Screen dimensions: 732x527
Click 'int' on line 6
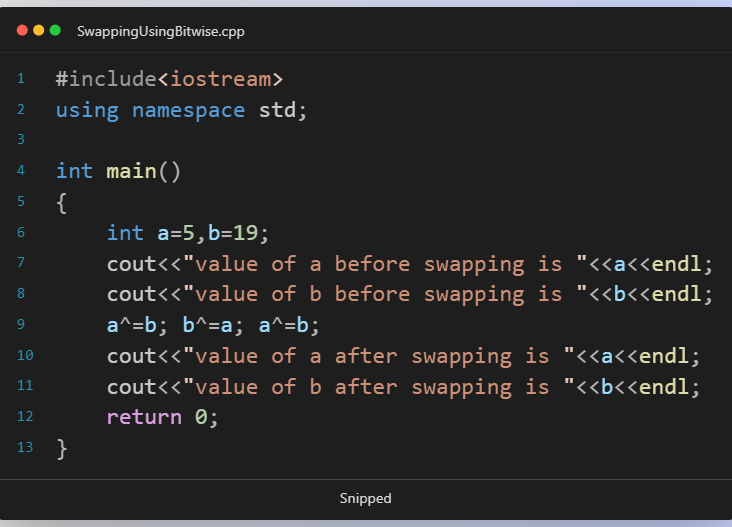click(125, 232)
